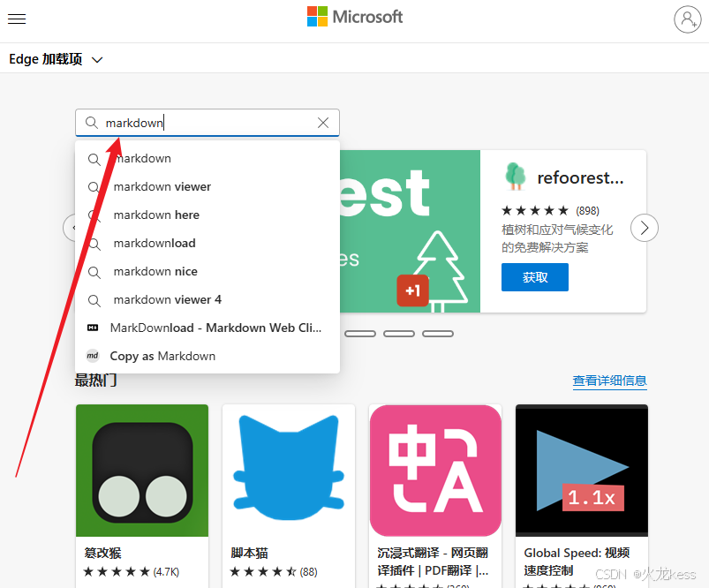Click the search magnifier in search box

click(x=92, y=123)
